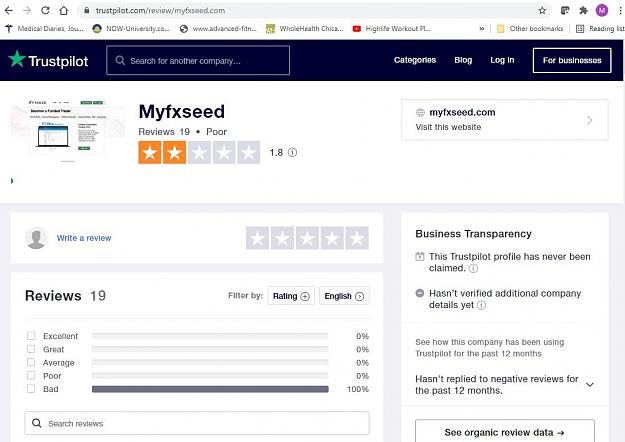Select the first star in the review rating

click(257, 238)
